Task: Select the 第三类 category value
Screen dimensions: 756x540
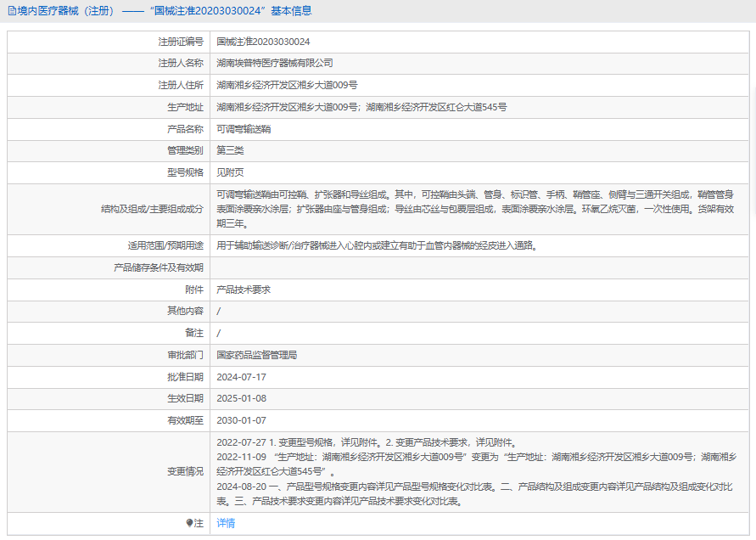Action: (x=230, y=150)
